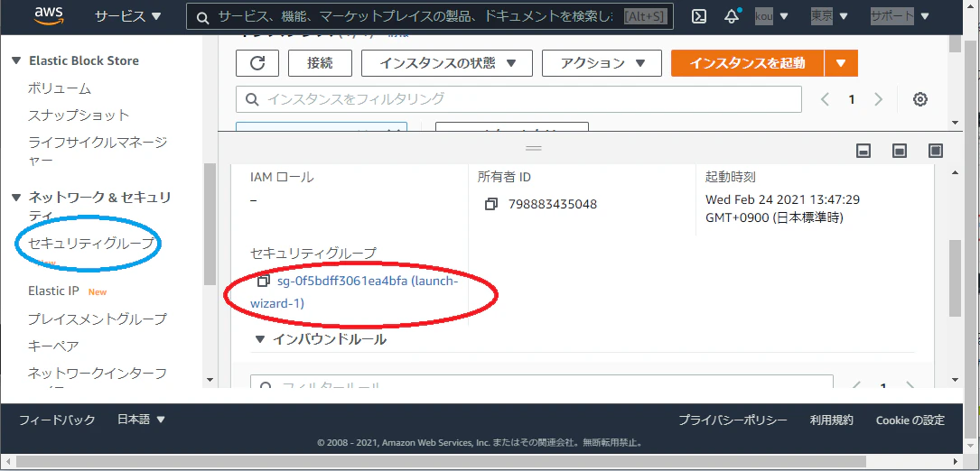Open the アクション dropdown

602,63
